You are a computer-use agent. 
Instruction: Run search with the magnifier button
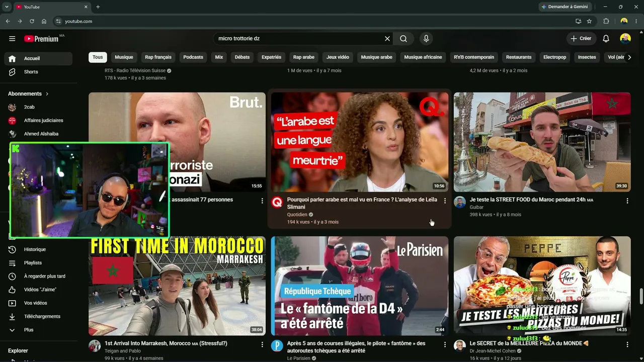pyautogui.click(x=404, y=39)
